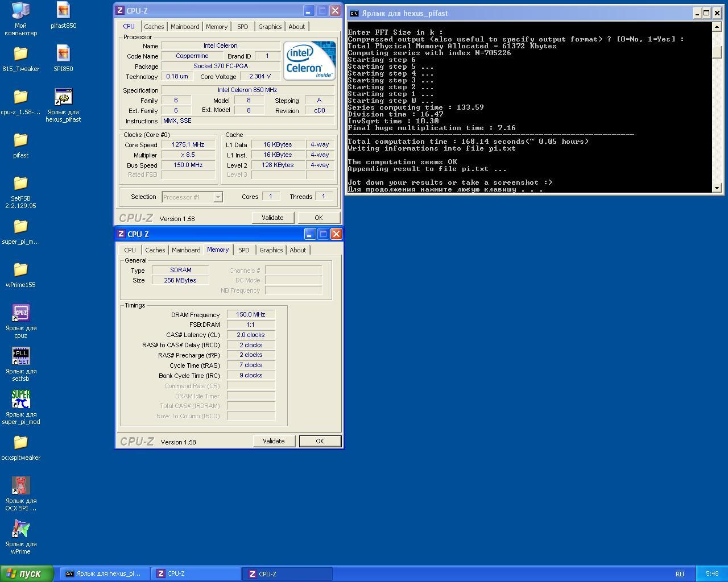Open the SetFSB 2.2.129.95 folder
The image size is (728, 582).
(20, 192)
